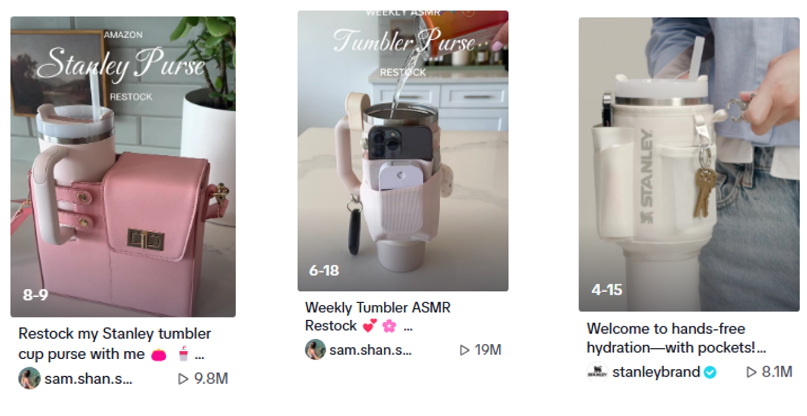Click the play icon next to 9.8M
Image resolution: width=807 pixels, height=416 pixels.
click(183, 379)
